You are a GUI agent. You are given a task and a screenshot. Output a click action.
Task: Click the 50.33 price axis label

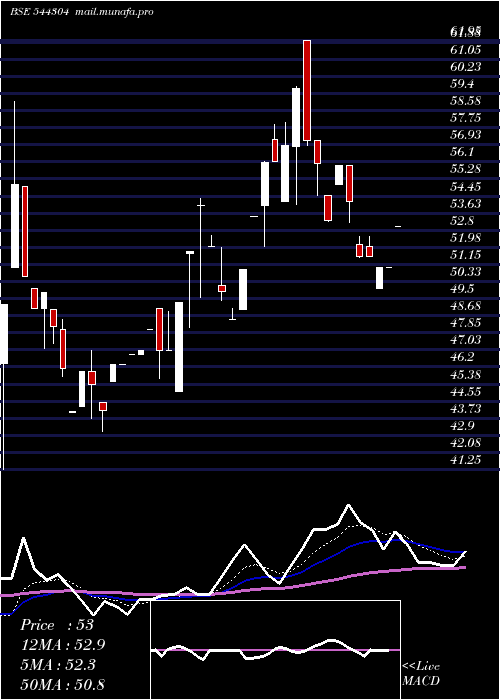pyautogui.click(x=465, y=271)
